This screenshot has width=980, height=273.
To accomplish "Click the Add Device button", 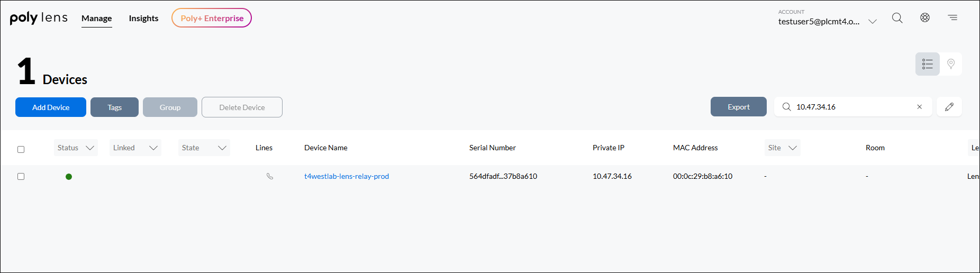I will (x=51, y=107).
